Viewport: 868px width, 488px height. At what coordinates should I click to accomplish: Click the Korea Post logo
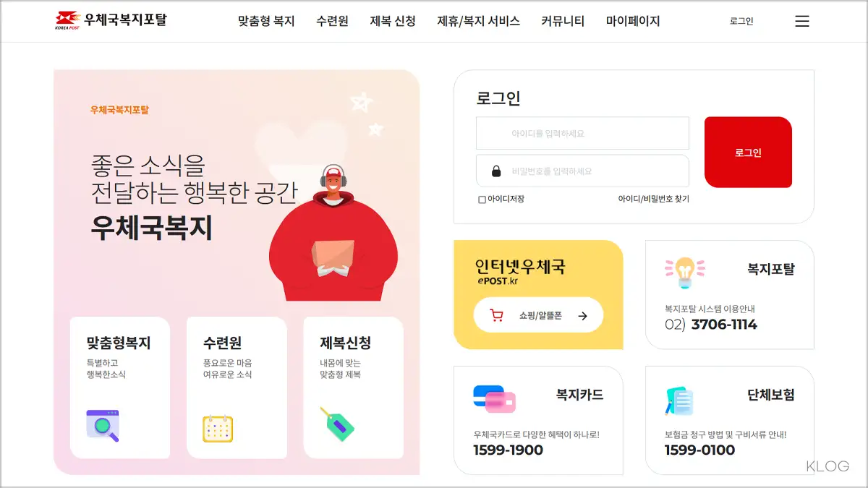tap(111, 20)
